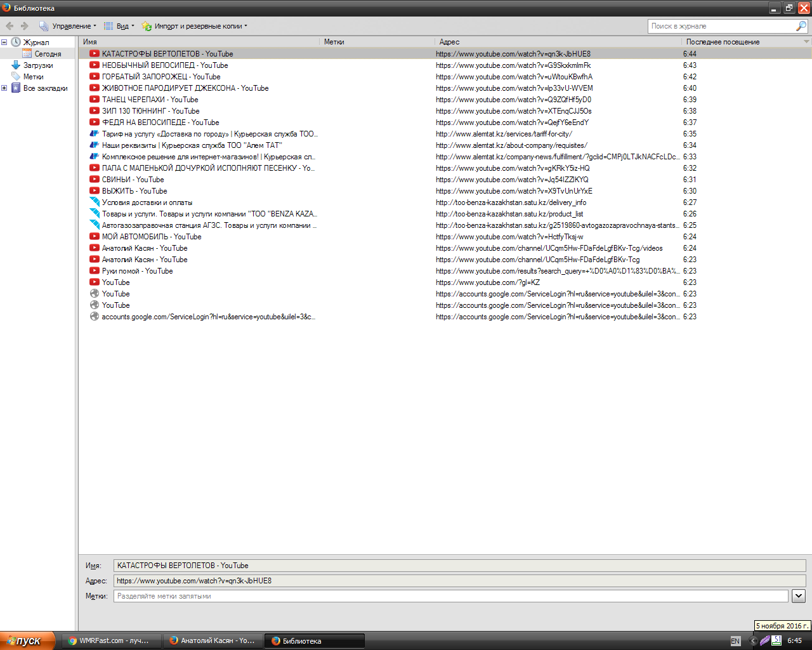Sort by the Адрес column header

point(558,42)
